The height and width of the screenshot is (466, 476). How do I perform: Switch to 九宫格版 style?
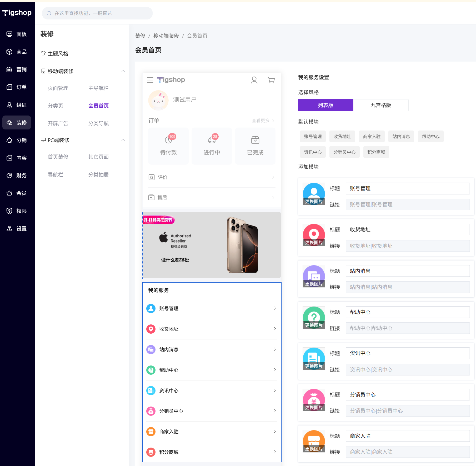coord(380,105)
